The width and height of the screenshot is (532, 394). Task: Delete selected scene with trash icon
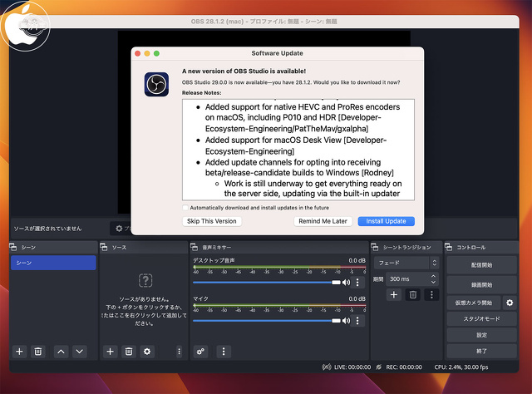(38, 352)
